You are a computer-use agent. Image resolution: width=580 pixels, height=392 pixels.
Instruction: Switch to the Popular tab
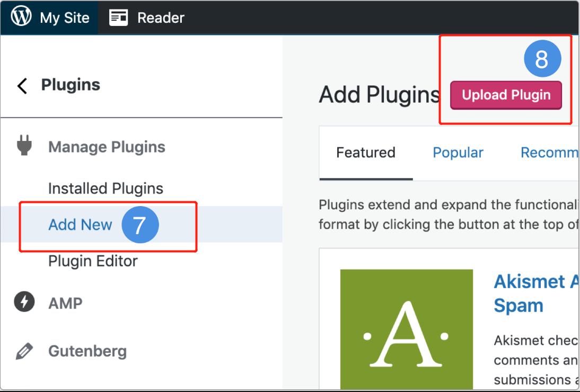(458, 153)
